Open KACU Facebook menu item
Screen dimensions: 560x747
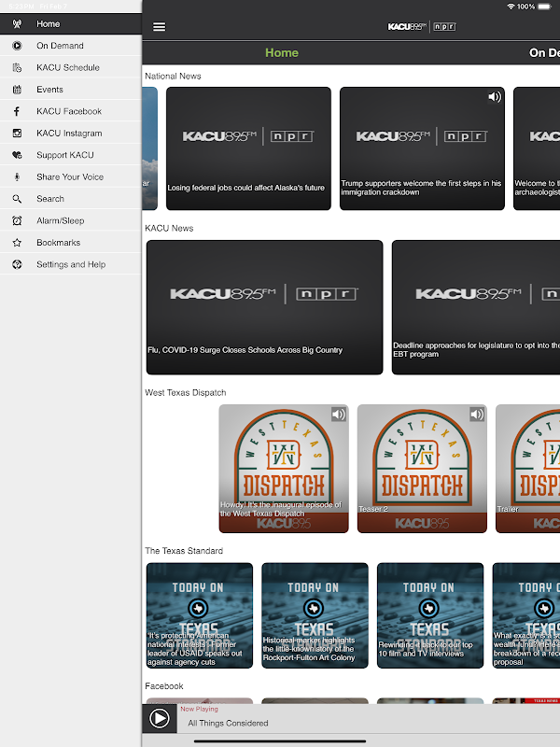pyautogui.click(x=71, y=111)
